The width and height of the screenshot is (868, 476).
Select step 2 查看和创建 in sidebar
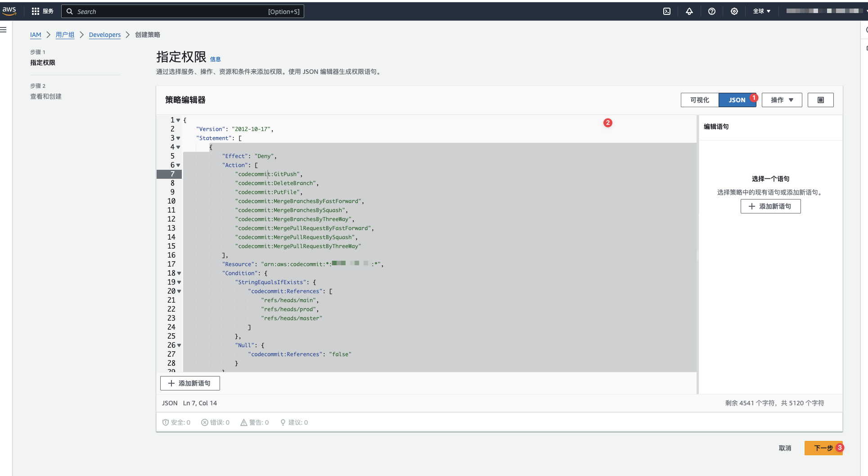pos(46,96)
